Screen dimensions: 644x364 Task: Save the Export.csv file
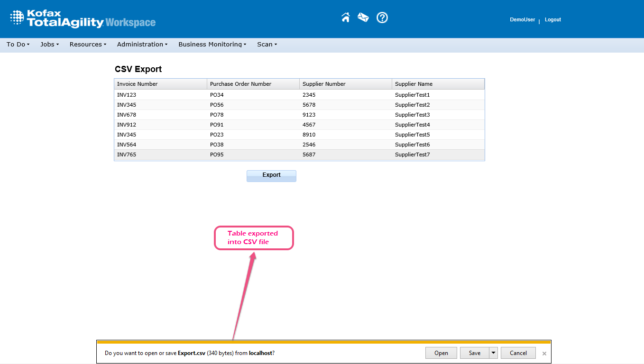click(x=474, y=353)
